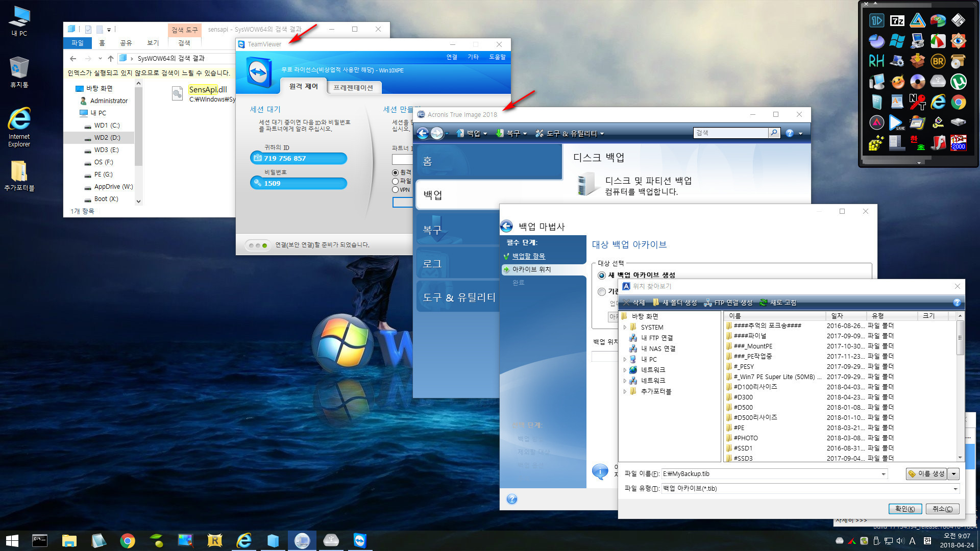Open the Flash player icon in the launcher
Image resolution: width=980 pixels, height=551 pixels.
[938, 143]
